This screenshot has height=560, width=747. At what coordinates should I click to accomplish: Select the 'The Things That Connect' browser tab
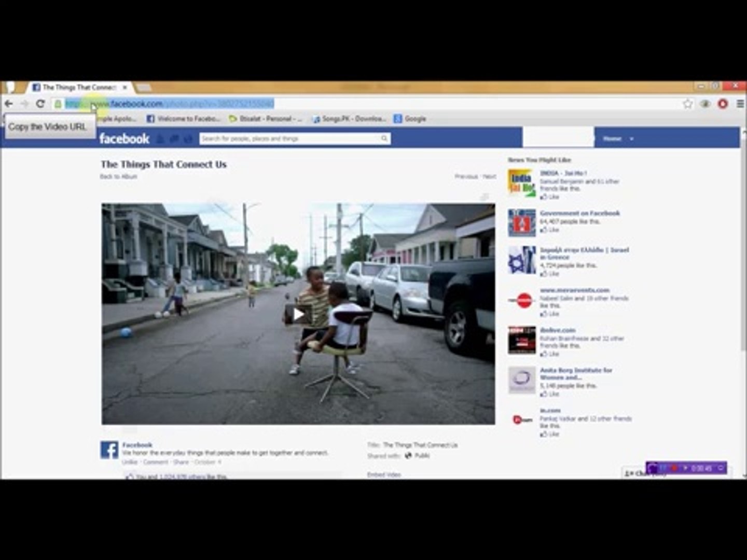79,87
